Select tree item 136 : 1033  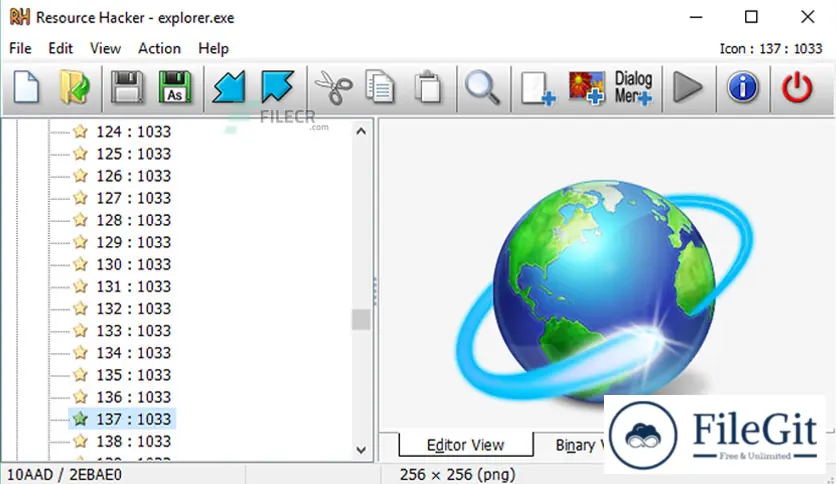133,397
